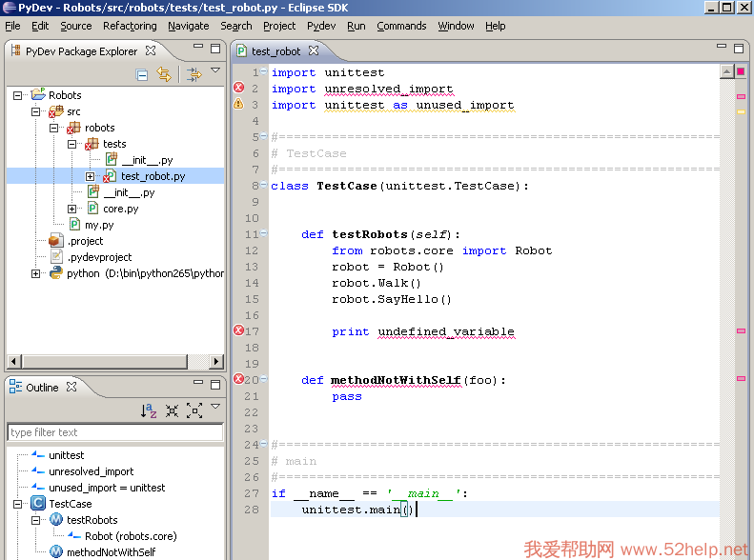Collapse the tests package node
Viewport: 754px width, 560px height.
(71, 144)
